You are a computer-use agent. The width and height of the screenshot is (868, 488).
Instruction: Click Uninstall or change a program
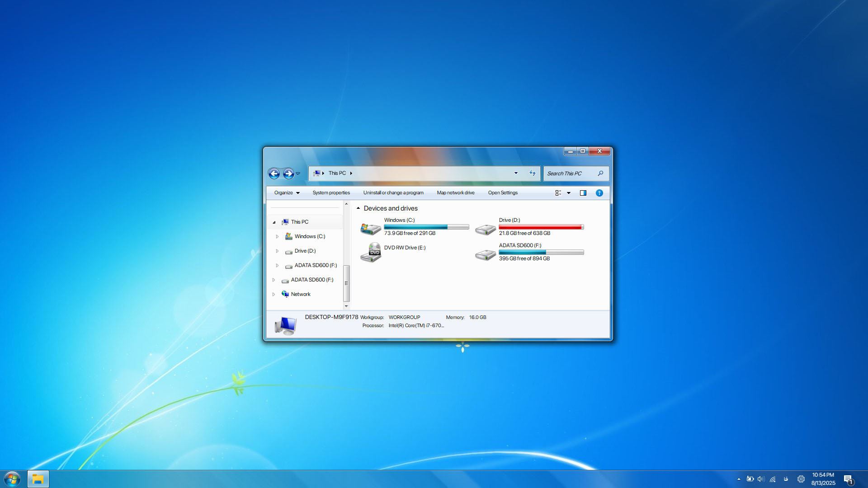tap(393, 193)
